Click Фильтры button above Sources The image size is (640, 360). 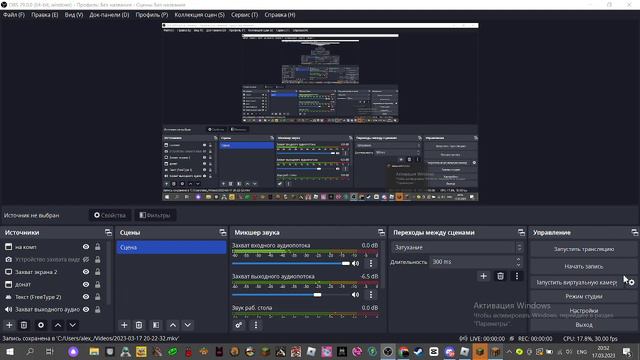[155, 215]
